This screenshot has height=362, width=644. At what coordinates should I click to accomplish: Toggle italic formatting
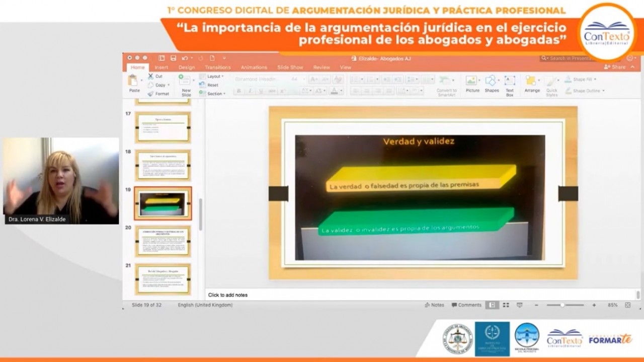250,91
